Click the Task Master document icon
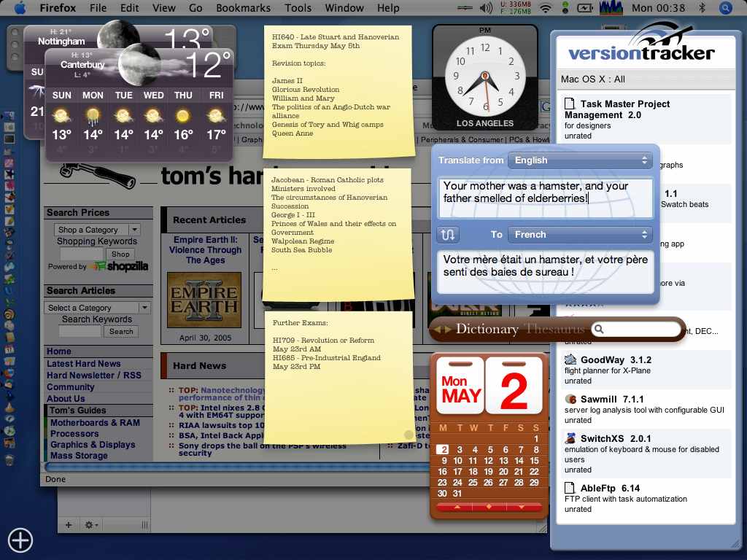The height and width of the screenshot is (560, 747). [569, 104]
